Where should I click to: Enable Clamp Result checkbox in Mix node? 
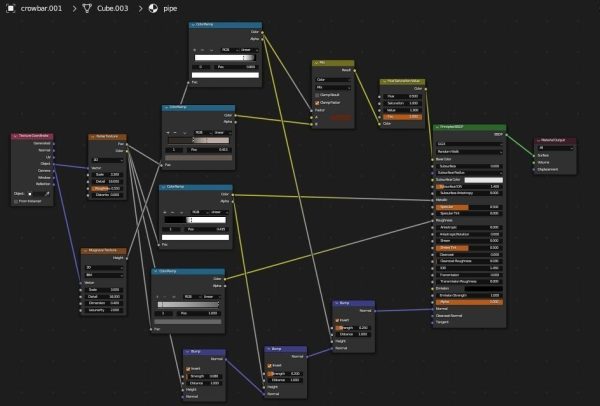[317, 95]
